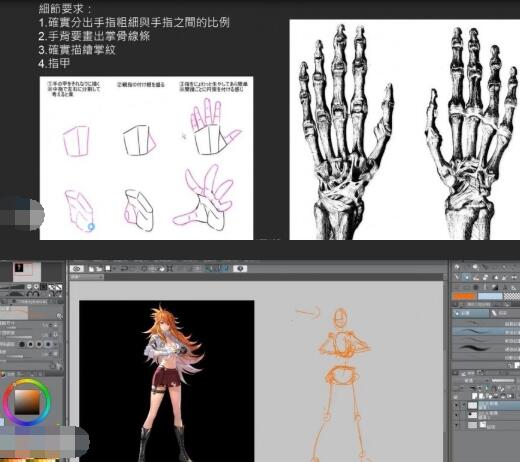Click the pink hand sketch tutorial image
The width and height of the screenshot is (520, 462).
[146, 158]
